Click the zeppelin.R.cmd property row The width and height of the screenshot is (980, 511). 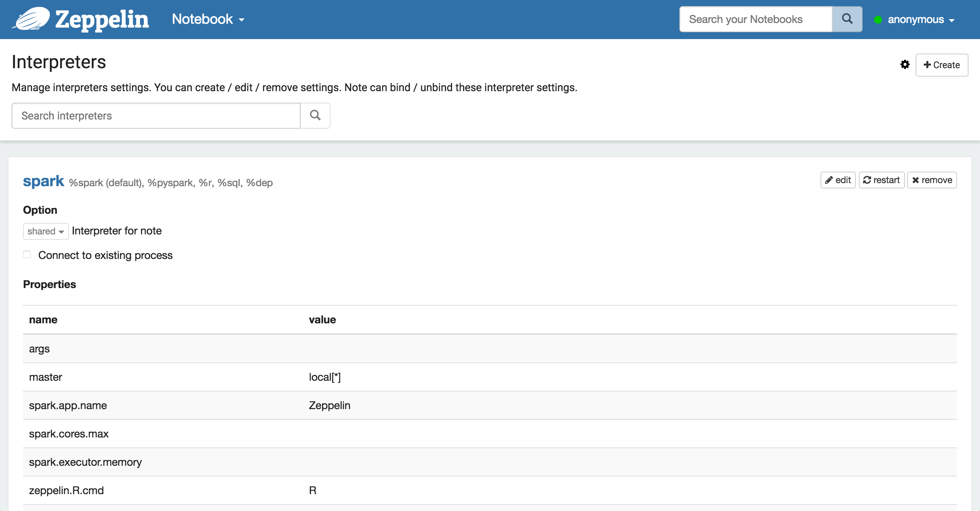tap(490, 490)
